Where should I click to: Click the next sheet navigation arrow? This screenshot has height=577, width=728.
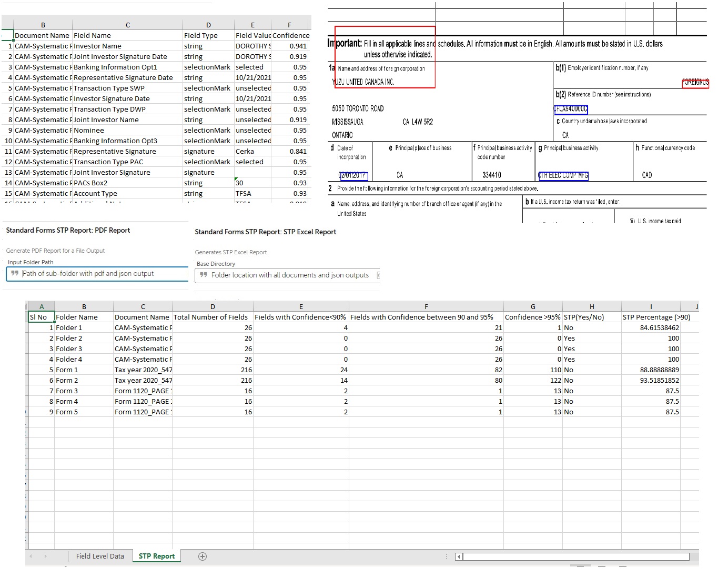pyautogui.click(x=45, y=556)
